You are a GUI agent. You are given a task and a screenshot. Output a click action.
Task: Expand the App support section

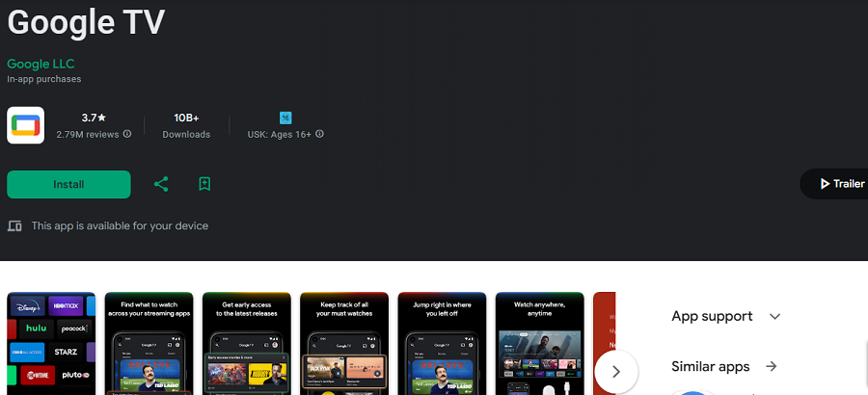[775, 316]
